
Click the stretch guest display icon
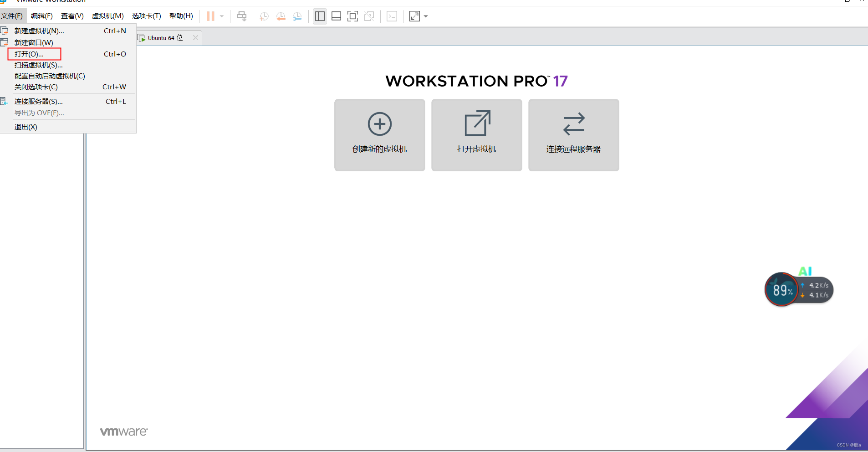coord(414,16)
